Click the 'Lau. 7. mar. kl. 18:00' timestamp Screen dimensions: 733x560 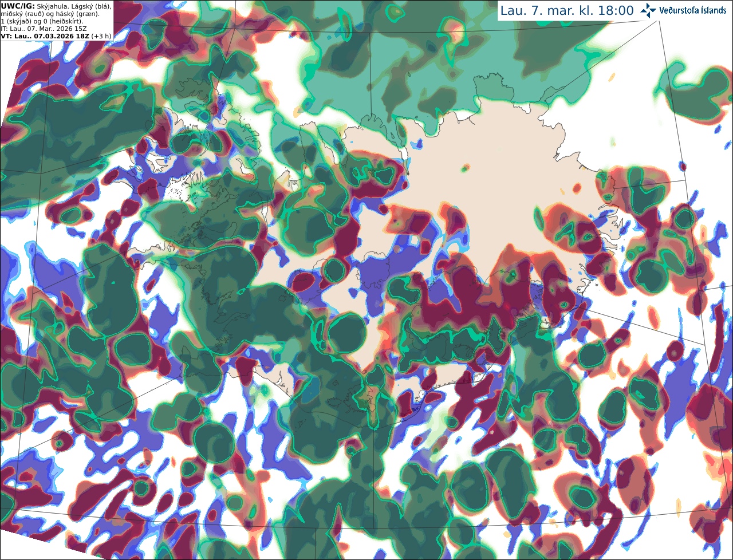(567, 10)
